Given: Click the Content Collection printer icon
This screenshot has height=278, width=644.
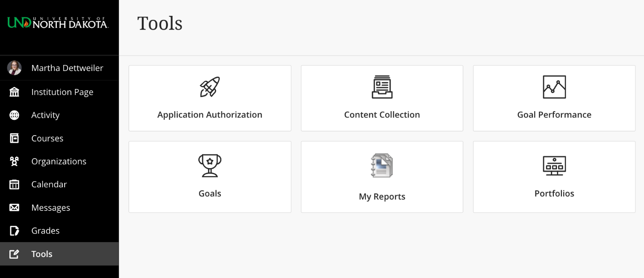Looking at the screenshot, I should pyautogui.click(x=382, y=87).
